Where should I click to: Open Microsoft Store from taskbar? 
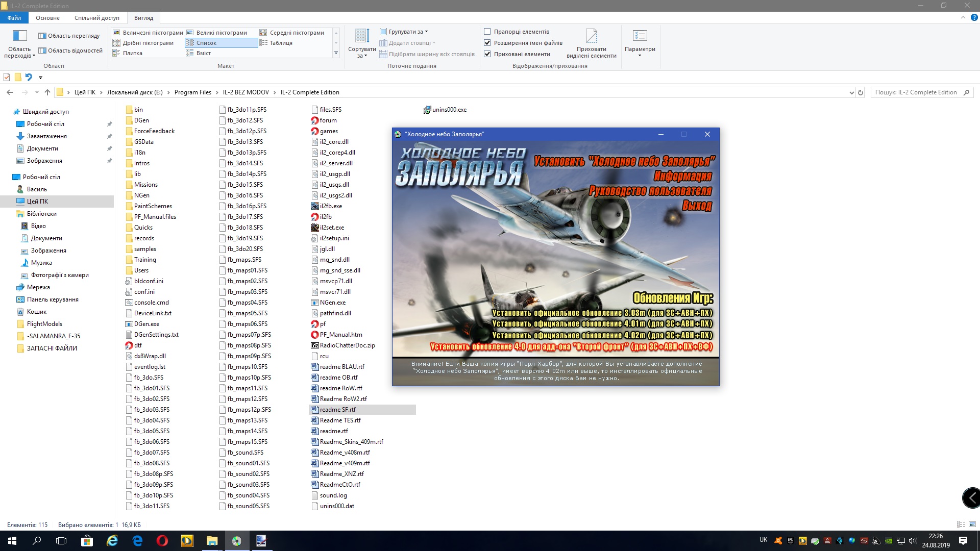click(87, 541)
